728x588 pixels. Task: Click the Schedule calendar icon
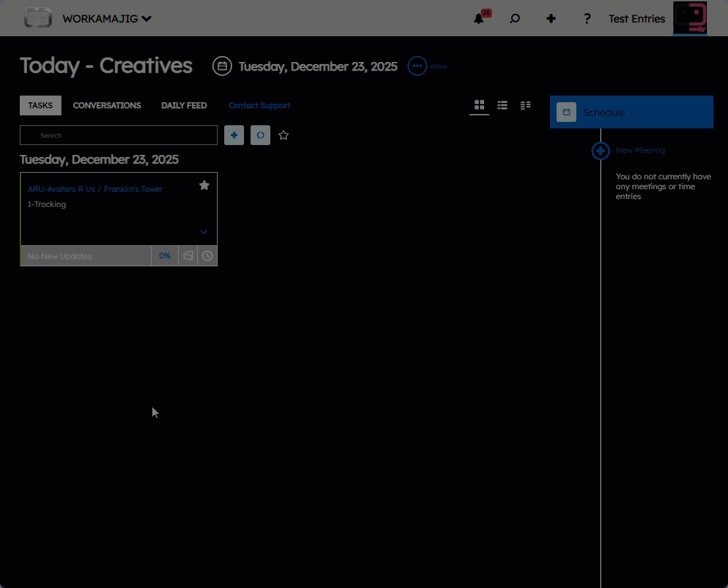(566, 112)
